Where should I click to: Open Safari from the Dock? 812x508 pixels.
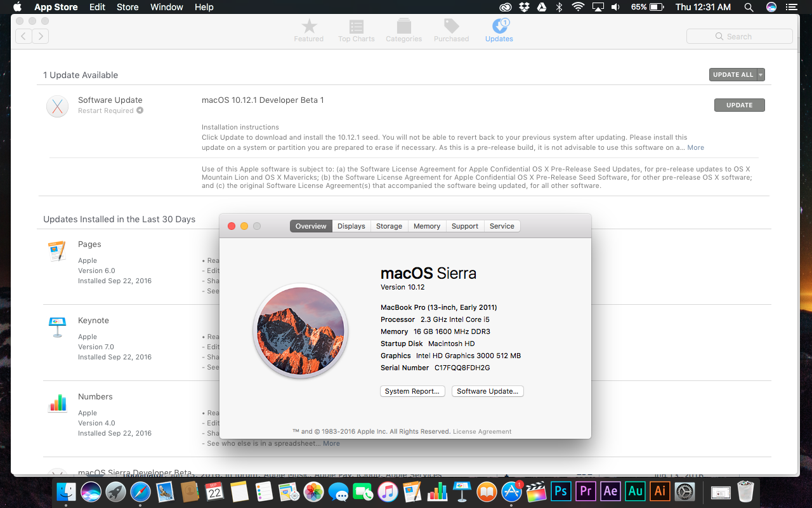point(140,491)
